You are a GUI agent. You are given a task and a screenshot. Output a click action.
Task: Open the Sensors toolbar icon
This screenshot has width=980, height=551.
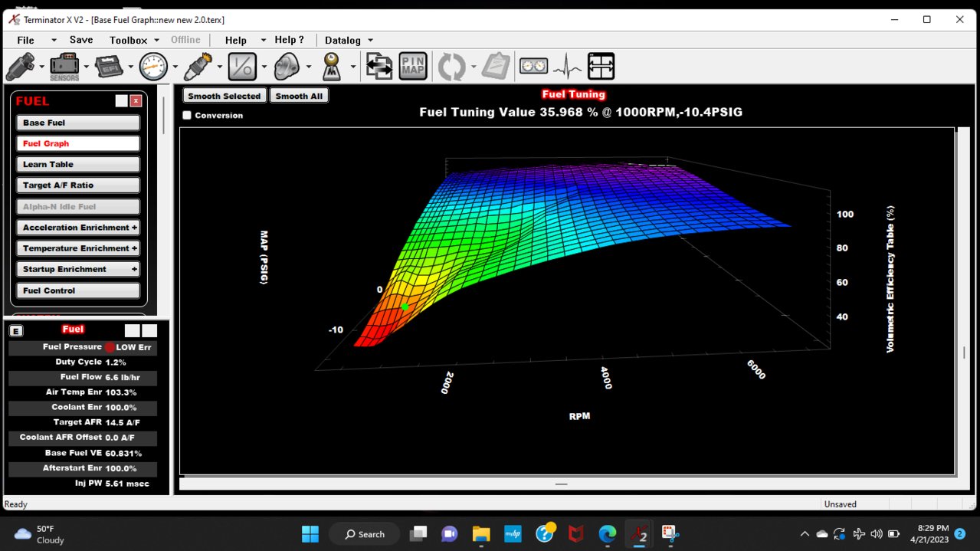click(64, 67)
